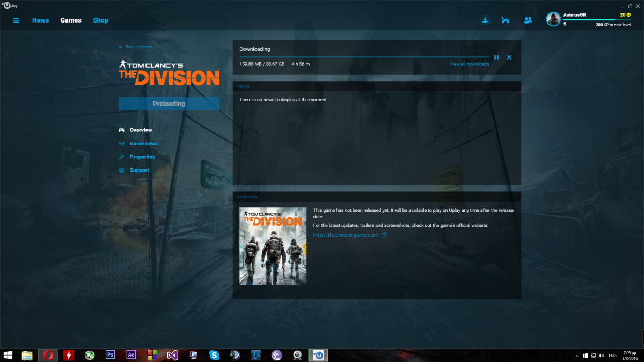Select Game news in the sidebar

144,144
